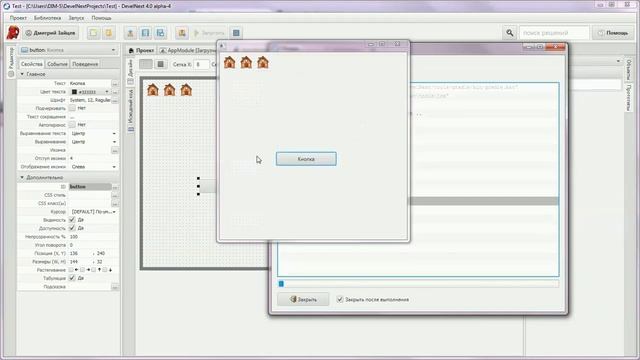Open the Запуск menu
The height and width of the screenshot is (360, 640).
[76, 18]
